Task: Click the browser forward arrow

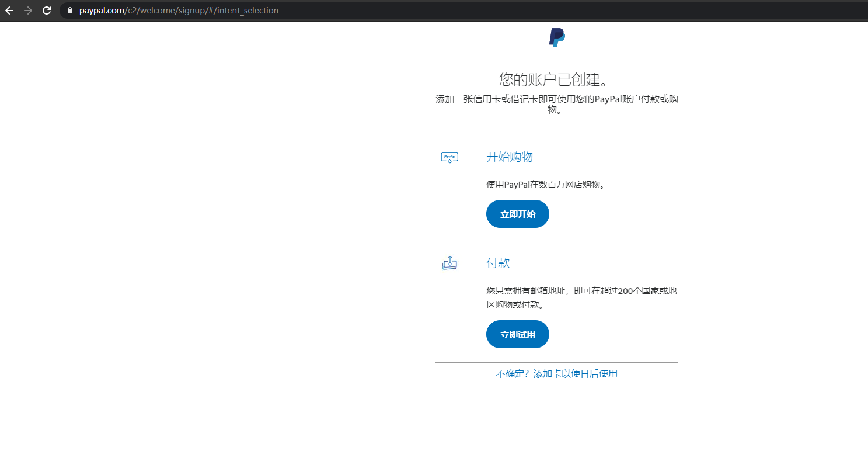Action: coord(28,11)
